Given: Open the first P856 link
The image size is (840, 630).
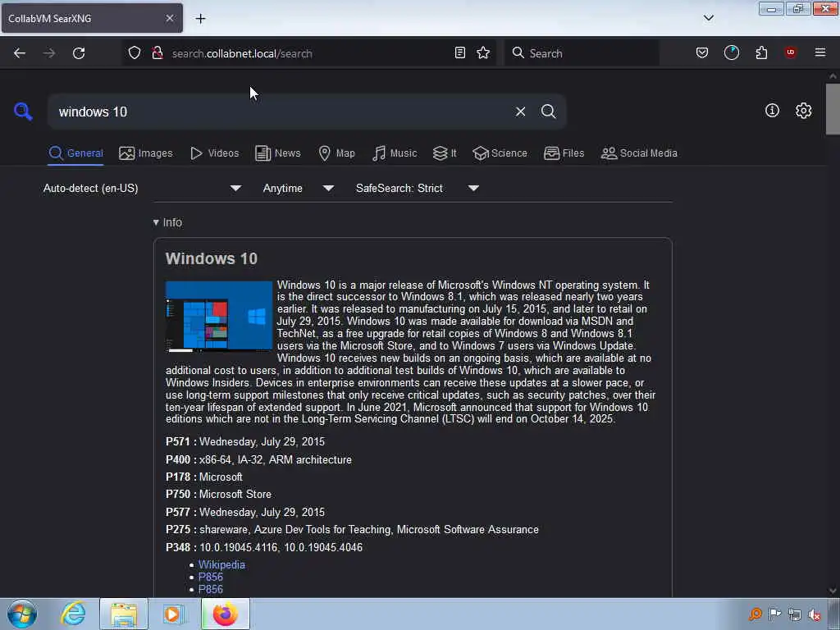Looking at the screenshot, I should [211, 577].
